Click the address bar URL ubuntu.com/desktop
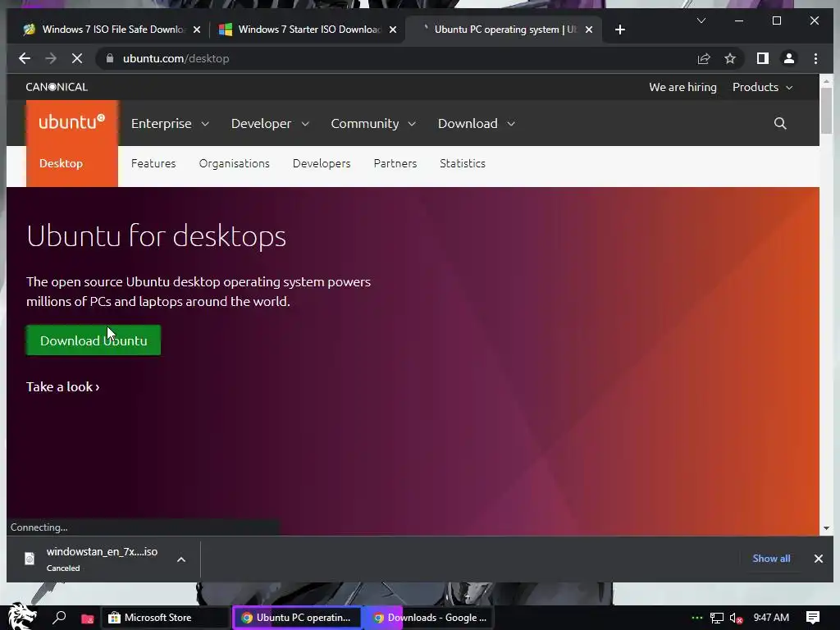The width and height of the screenshot is (840, 630). [x=176, y=58]
